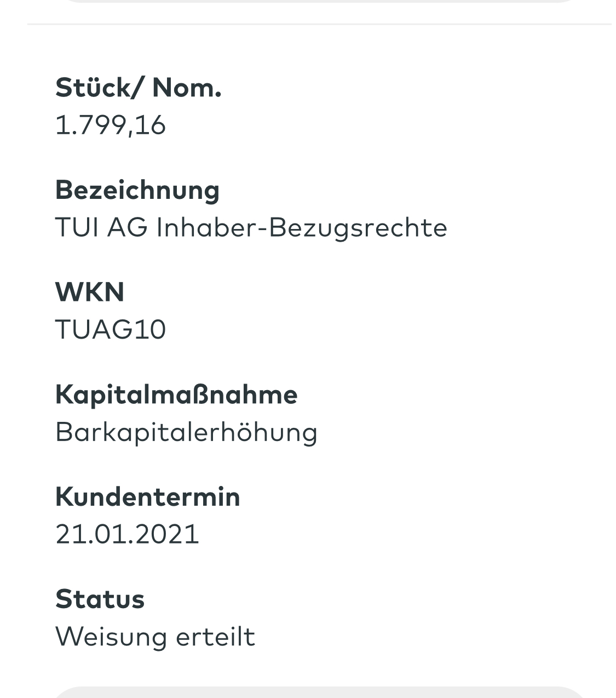Tap "Nom." in the first heading
The width and height of the screenshot is (616, 698).
click(187, 88)
